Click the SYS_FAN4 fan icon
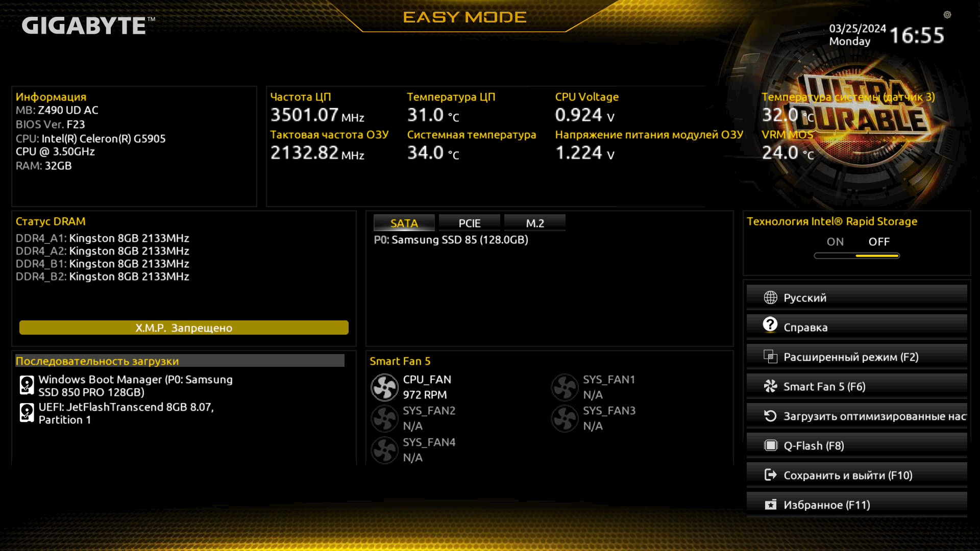This screenshot has height=551, width=980. pyautogui.click(x=384, y=450)
